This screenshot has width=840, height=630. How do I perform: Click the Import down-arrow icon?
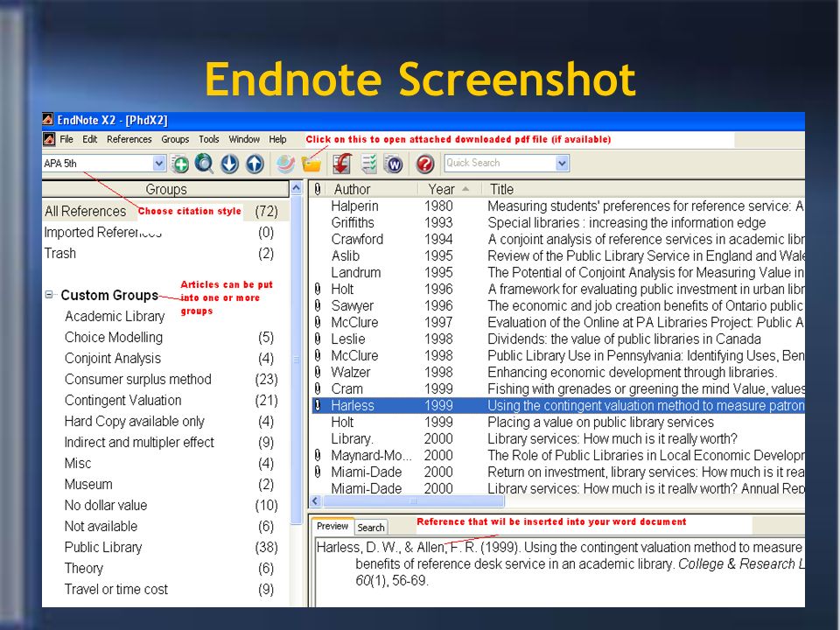[x=230, y=164]
